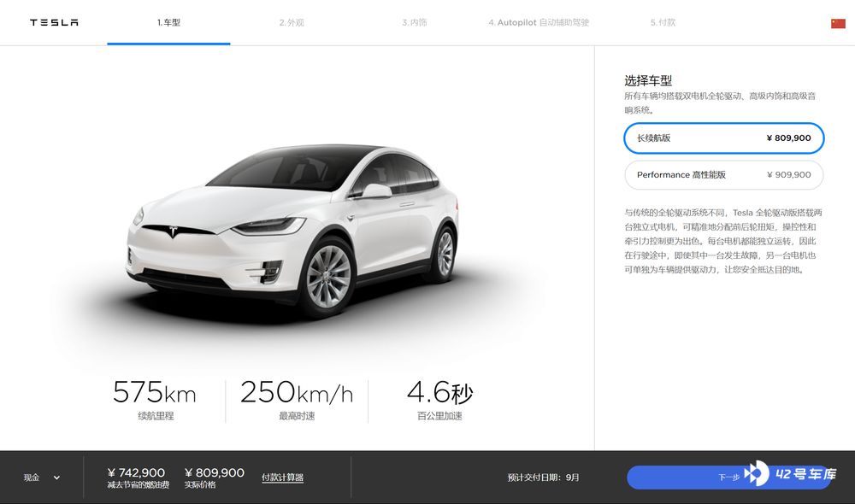Open the 付款计算器 link

click(x=282, y=478)
